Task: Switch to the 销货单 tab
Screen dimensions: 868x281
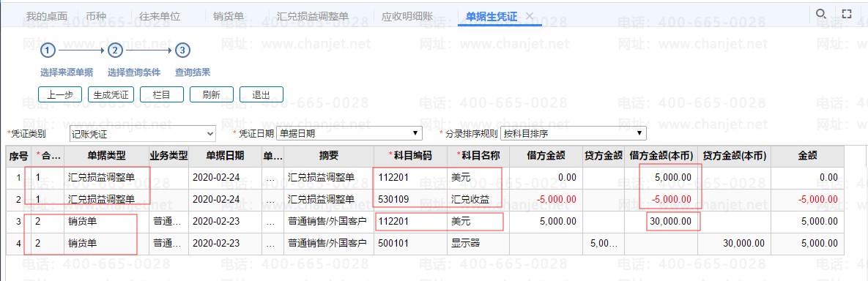Action: pyautogui.click(x=228, y=16)
